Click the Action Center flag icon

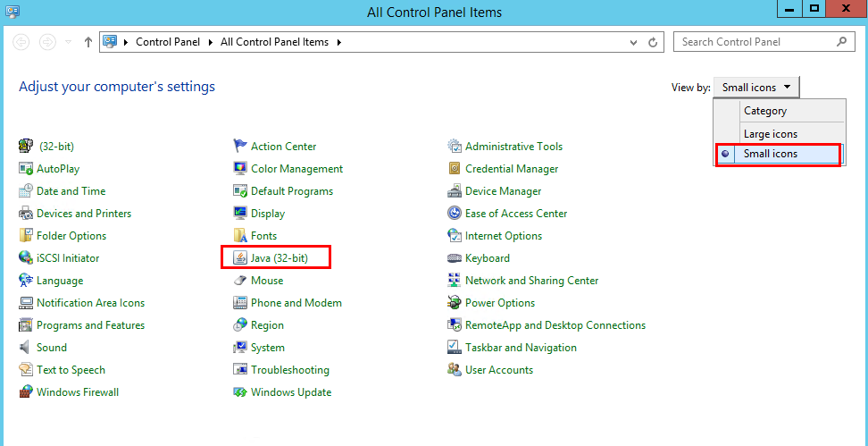tap(240, 147)
